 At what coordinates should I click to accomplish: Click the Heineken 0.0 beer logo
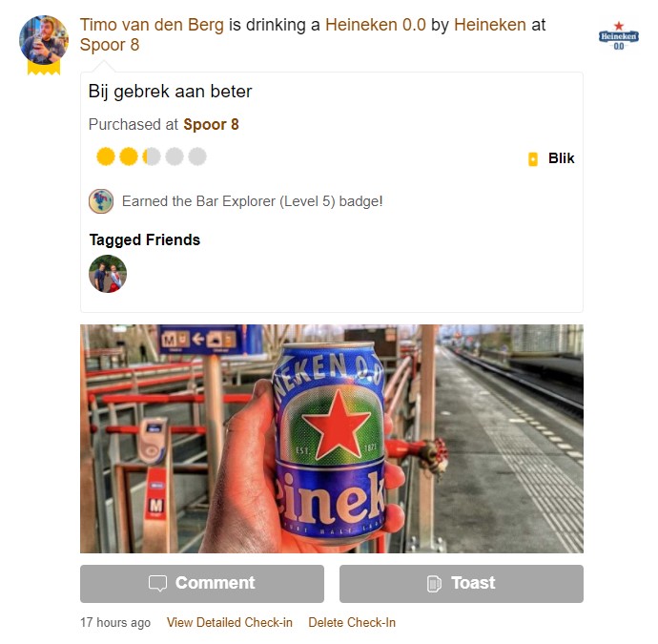618,36
